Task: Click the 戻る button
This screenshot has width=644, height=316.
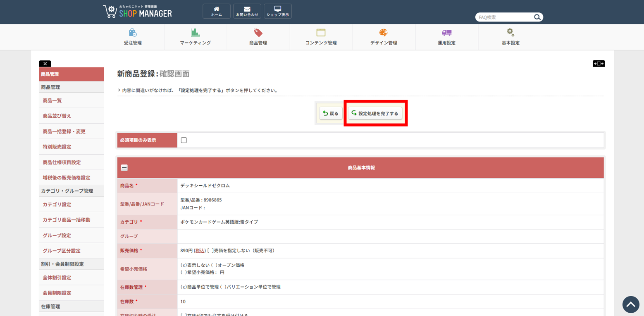Action: [330, 113]
